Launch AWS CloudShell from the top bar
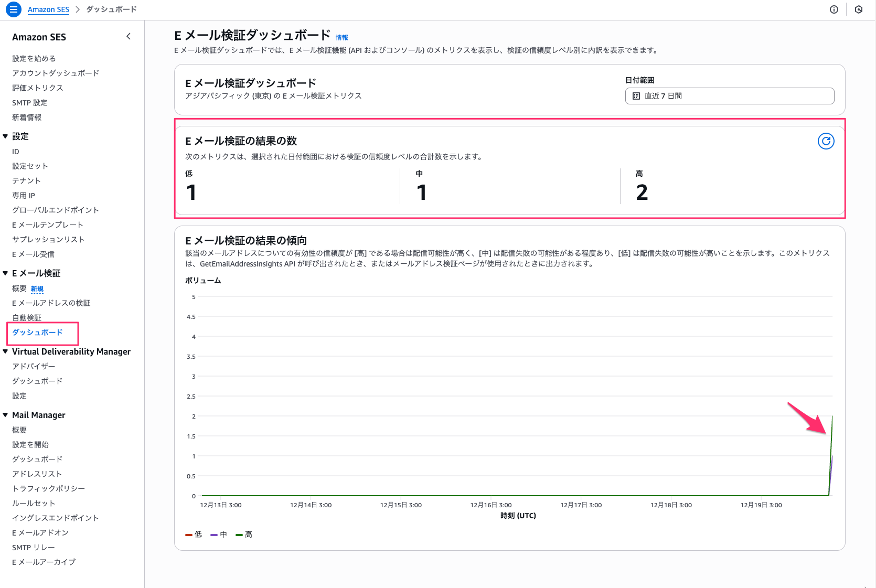This screenshot has height=588, width=876. click(859, 9)
